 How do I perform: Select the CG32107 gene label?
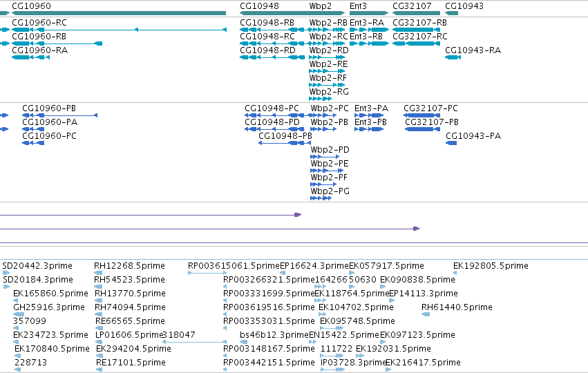(412, 6)
